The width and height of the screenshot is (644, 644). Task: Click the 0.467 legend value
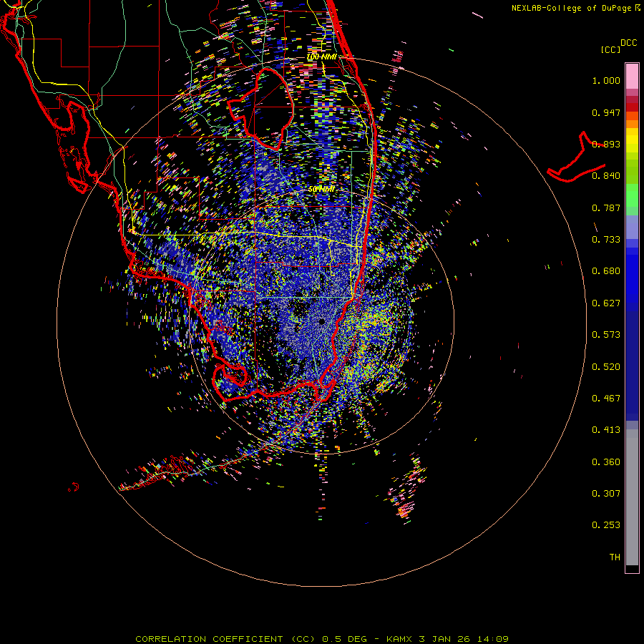[606, 399]
